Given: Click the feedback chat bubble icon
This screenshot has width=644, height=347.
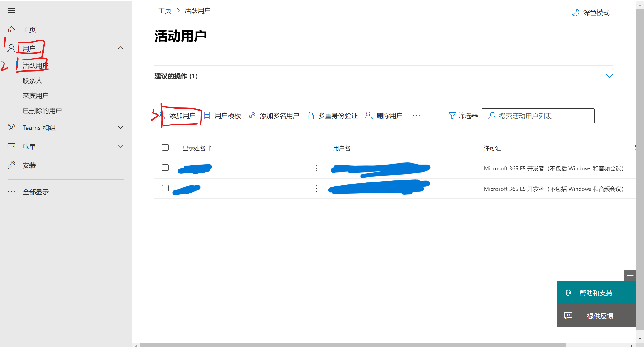Looking at the screenshot, I should 568,315.
